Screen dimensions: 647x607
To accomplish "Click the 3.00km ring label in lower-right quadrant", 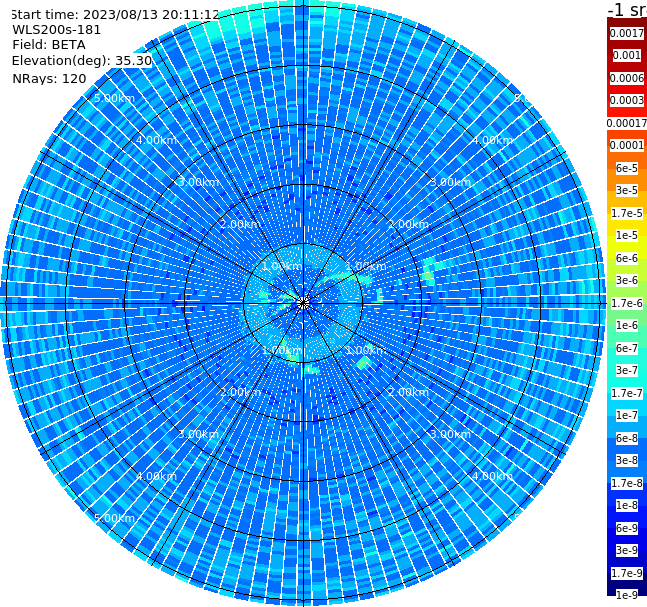I will pos(451,434).
